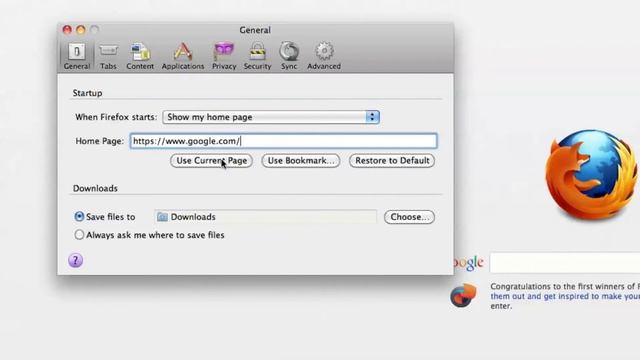Click the small Firefox icon beside Congratulations text
This screenshot has width=640, height=360.
pos(463,295)
